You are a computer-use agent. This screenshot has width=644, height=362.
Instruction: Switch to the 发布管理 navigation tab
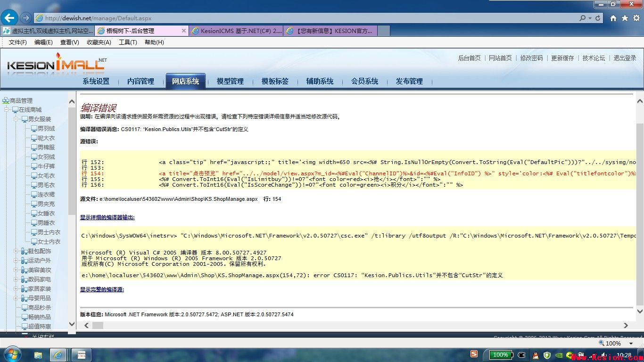click(x=410, y=81)
